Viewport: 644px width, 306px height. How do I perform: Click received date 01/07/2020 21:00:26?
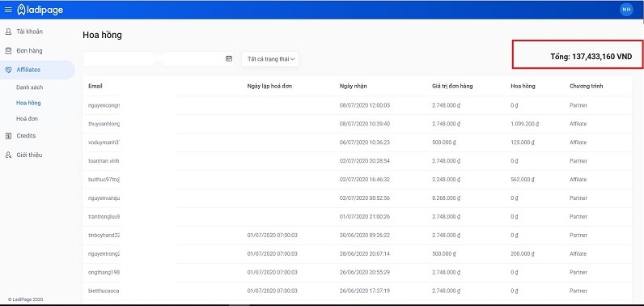pyautogui.click(x=365, y=217)
